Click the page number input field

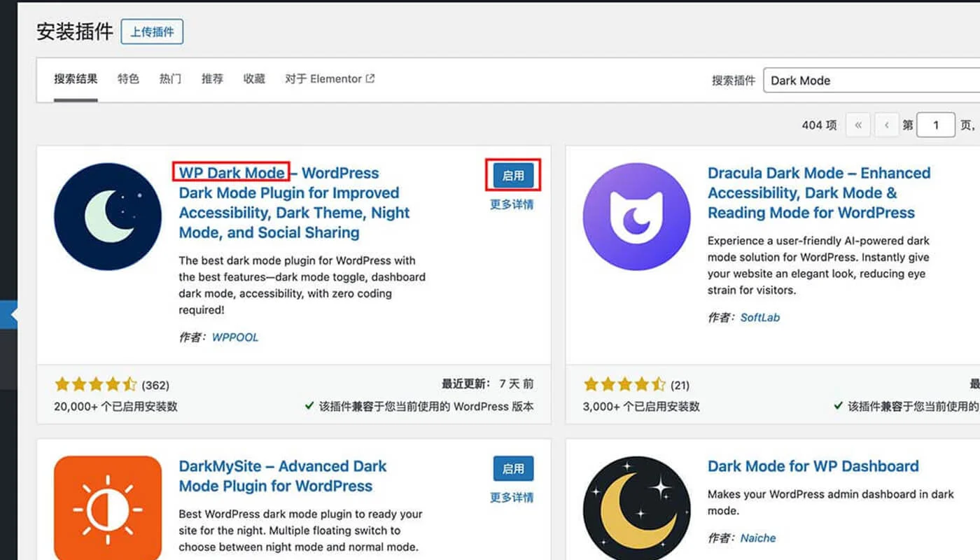pos(936,125)
